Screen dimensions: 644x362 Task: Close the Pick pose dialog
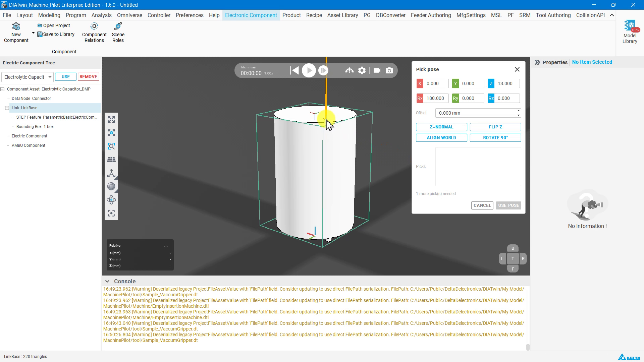tap(517, 69)
